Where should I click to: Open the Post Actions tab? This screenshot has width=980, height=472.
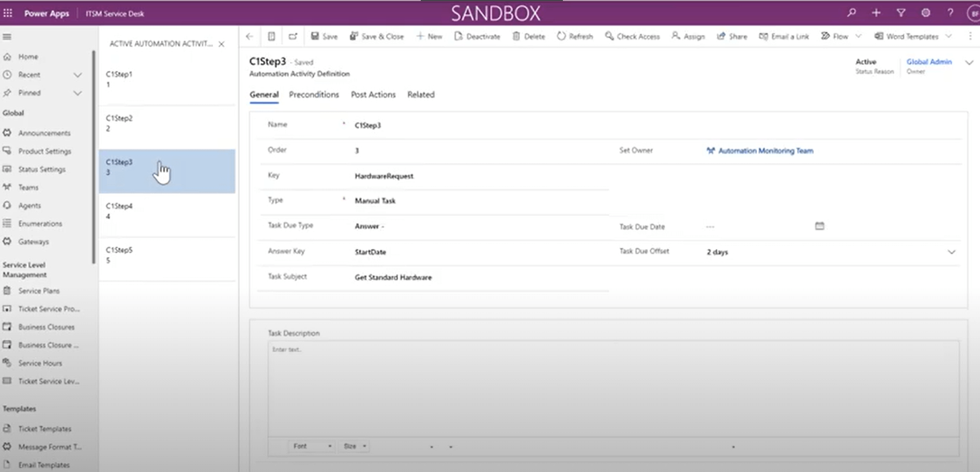373,95
